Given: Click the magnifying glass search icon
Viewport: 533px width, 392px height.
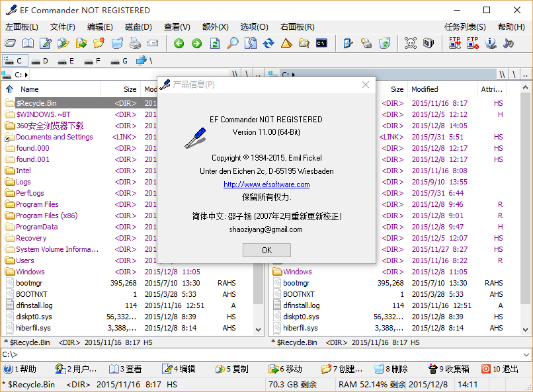Looking at the screenshot, I should click(x=233, y=44).
